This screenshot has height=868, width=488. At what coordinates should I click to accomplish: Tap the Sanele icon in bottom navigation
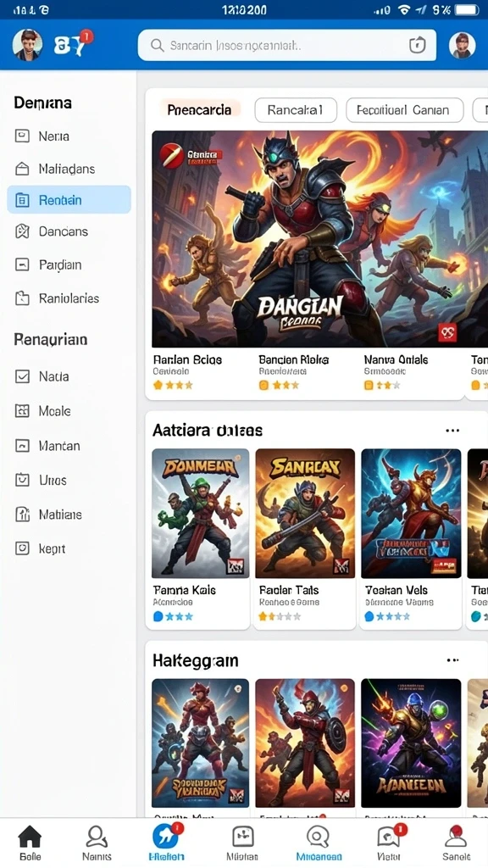click(x=456, y=836)
